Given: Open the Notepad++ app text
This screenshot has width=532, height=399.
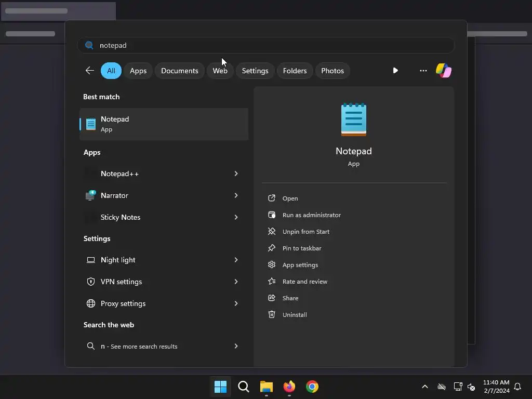Looking at the screenshot, I should tap(119, 174).
